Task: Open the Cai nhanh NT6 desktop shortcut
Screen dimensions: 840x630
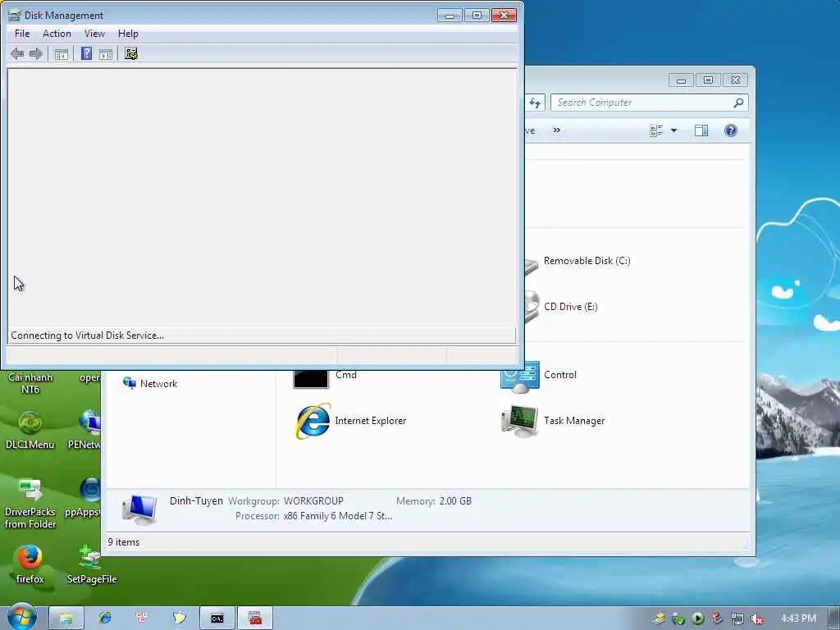Action: click(x=30, y=382)
